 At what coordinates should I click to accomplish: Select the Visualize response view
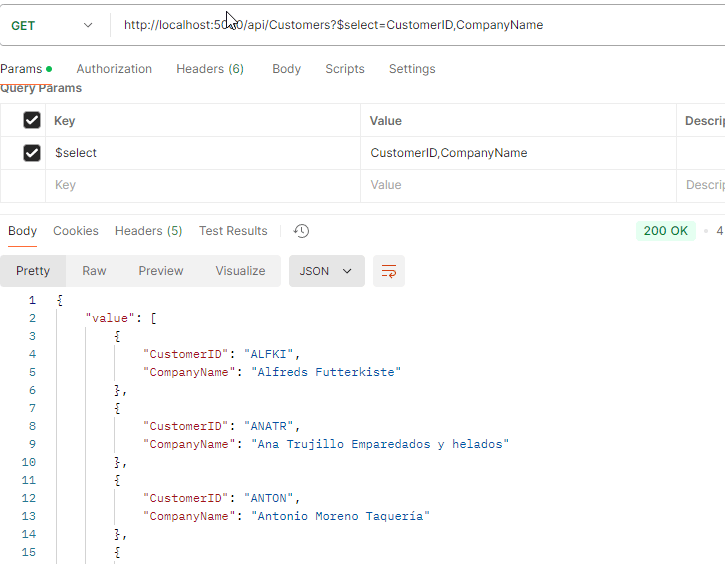(x=240, y=271)
